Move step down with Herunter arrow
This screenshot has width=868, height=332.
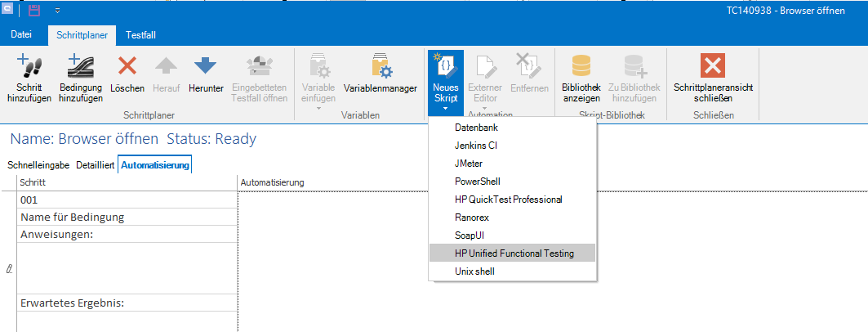(206, 67)
